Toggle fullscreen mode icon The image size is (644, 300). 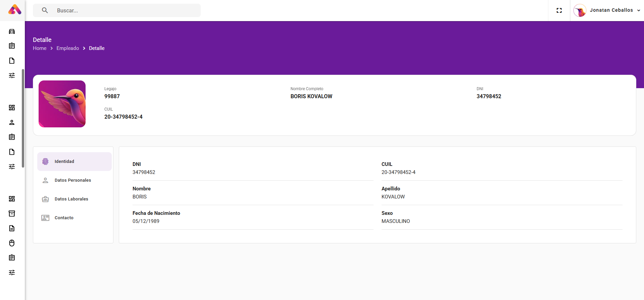pyautogui.click(x=559, y=10)
